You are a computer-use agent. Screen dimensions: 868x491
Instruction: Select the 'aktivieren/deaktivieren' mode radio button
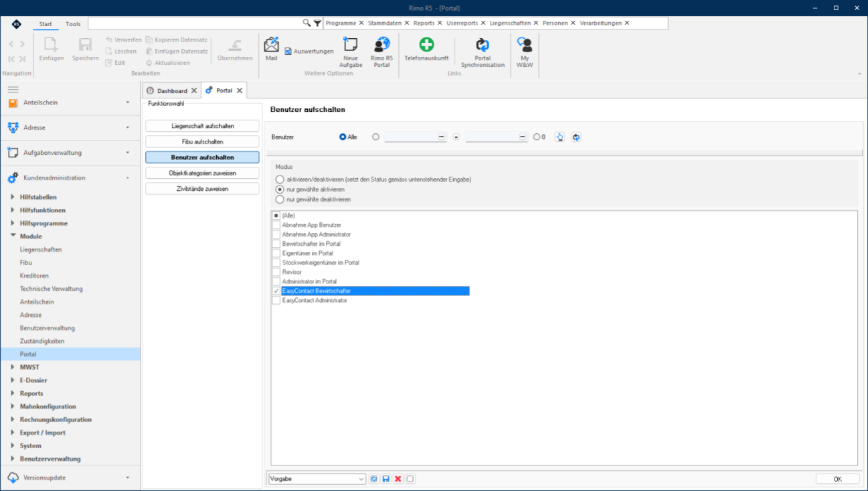point(280,180)
